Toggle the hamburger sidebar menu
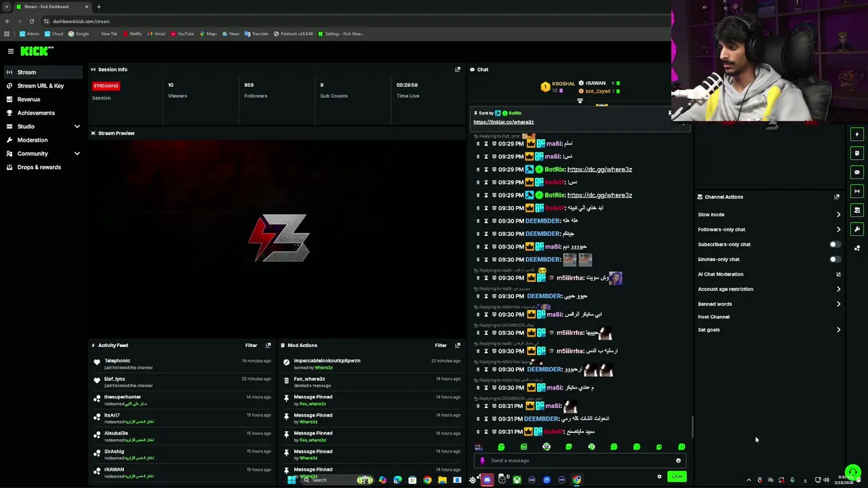Screen dimensions: 868x488 10,52
